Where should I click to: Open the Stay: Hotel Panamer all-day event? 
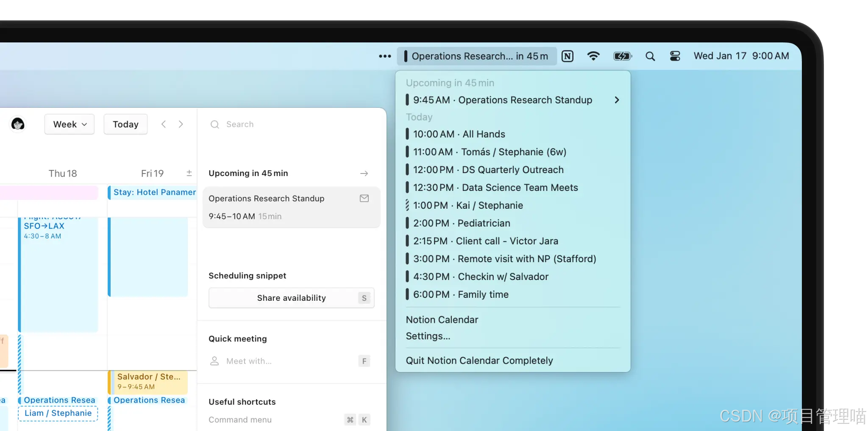(153, 192)
